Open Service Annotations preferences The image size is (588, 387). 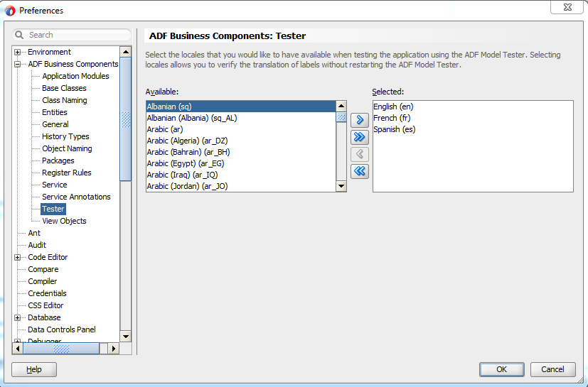pyautogui.click(x=76, y=197)
